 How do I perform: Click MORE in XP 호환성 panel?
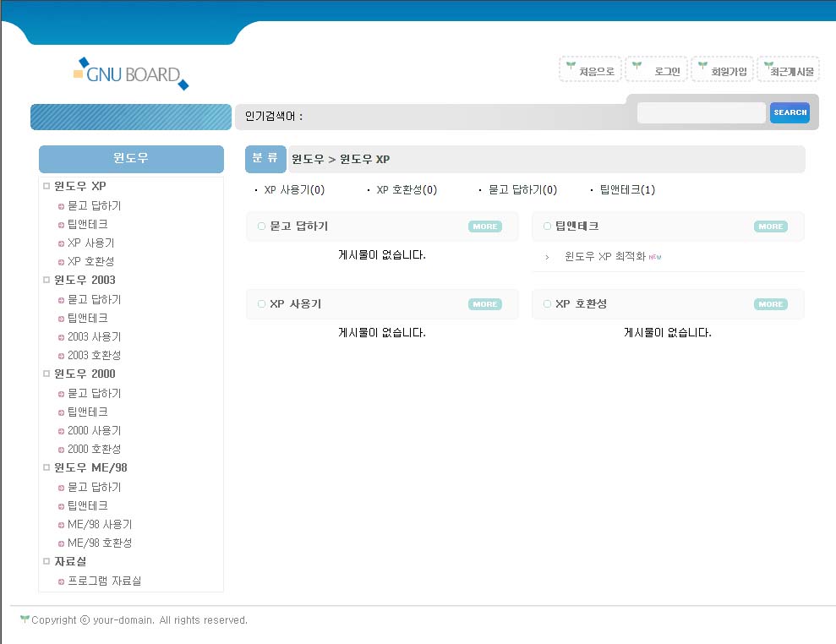(770, 304)
